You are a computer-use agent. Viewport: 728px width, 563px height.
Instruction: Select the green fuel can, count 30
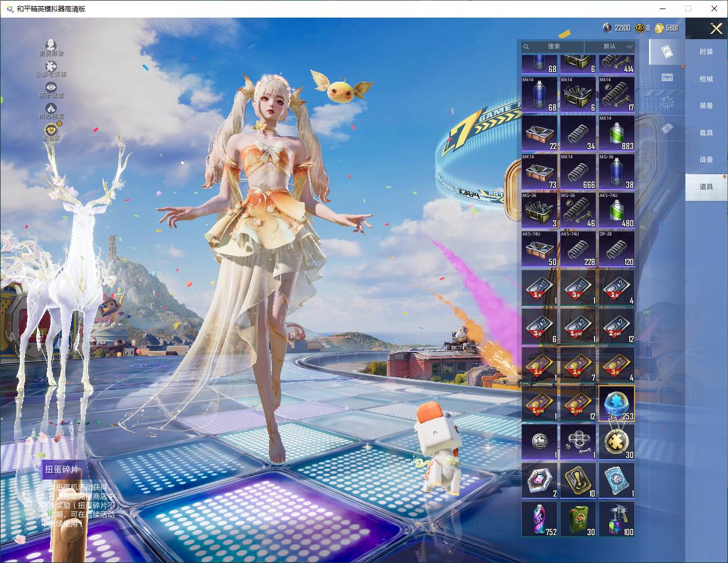[x=578, y=519]
